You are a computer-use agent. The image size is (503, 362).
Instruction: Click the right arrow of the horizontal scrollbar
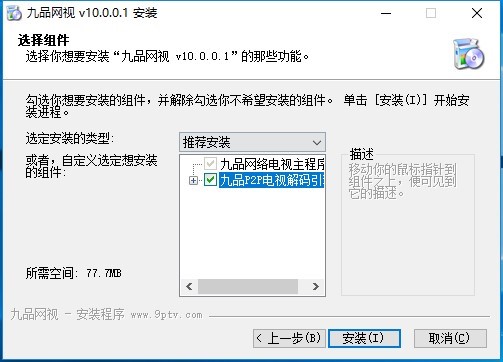(315, 287)
